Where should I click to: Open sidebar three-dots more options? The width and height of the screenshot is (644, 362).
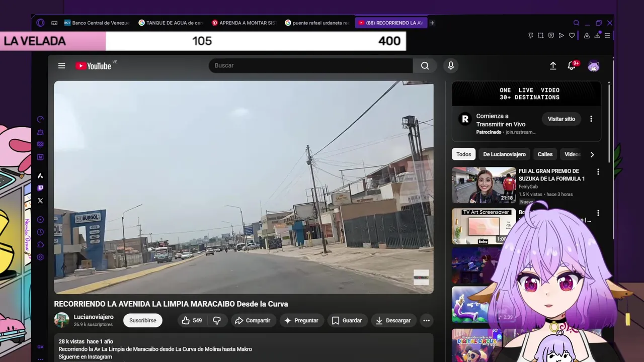tap(40, 359)
